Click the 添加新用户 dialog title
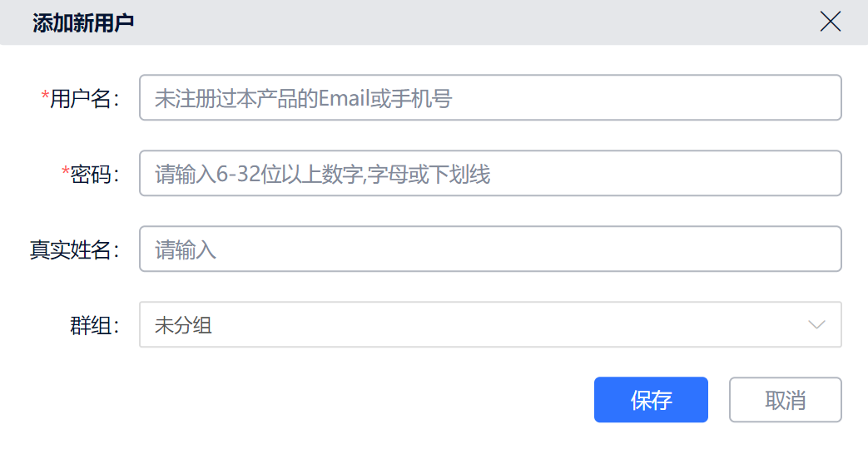This screenshot has width=868, height=449. [x=83, y=22]
